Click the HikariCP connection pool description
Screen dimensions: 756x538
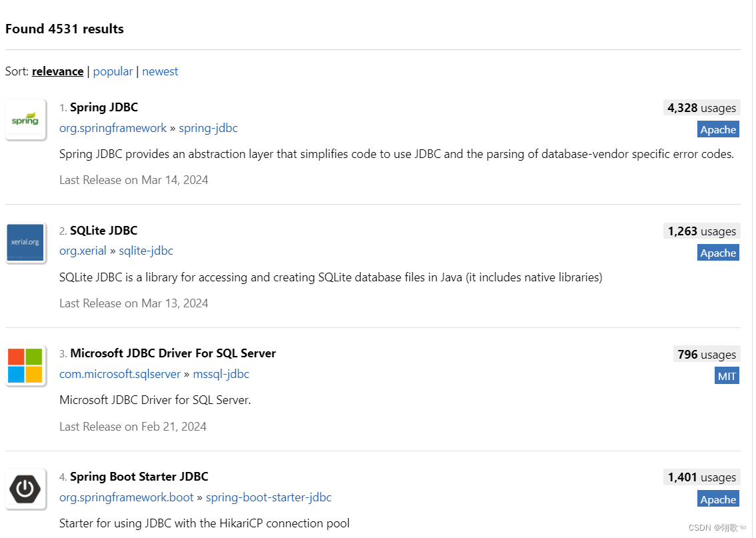[x=205, y=523]
